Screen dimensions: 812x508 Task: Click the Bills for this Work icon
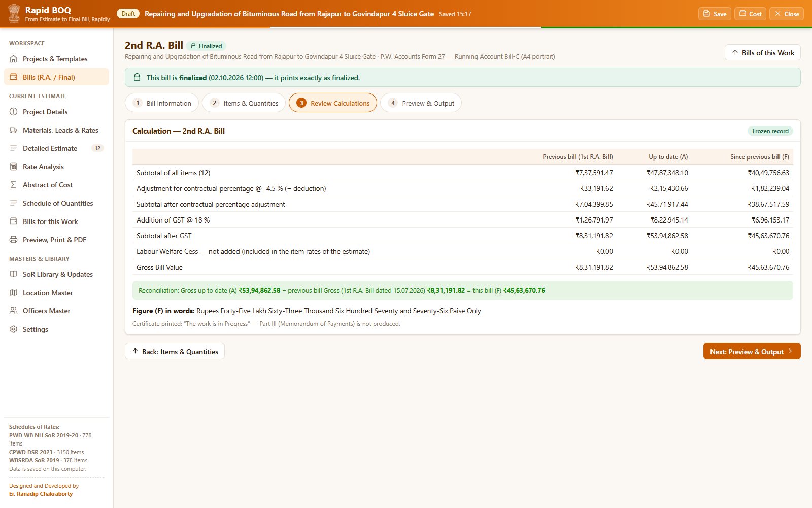(x=14, y=221)
